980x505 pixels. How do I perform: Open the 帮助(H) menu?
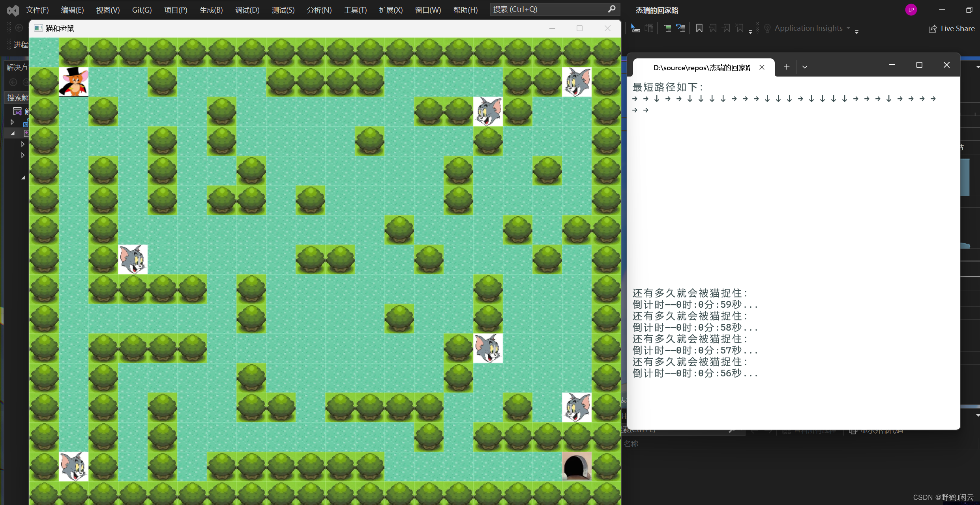coord(466,10)
